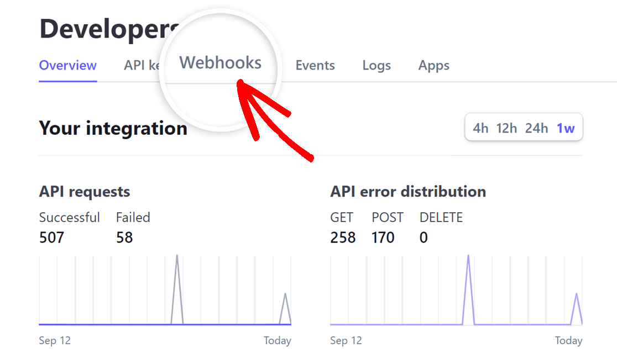Select the POST error count 170
617x364 pixels.
point(383,238)
